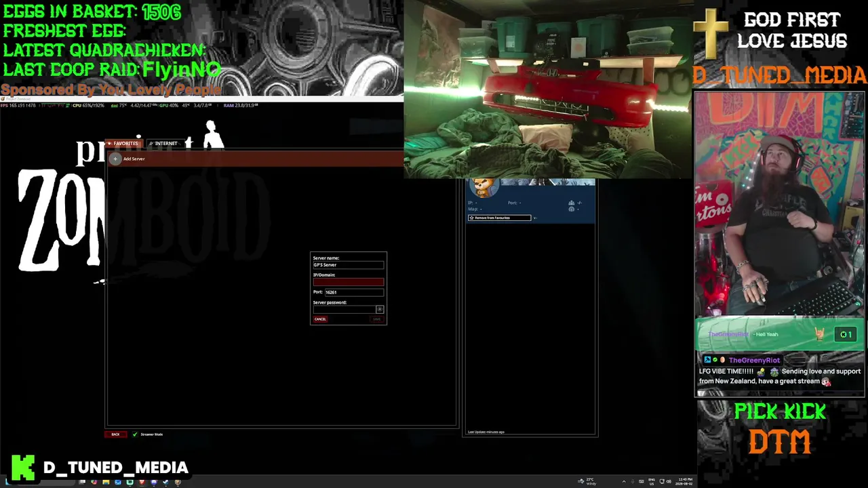Click the Last Update status text
This screenshot has width=868, height=488.
486,432
